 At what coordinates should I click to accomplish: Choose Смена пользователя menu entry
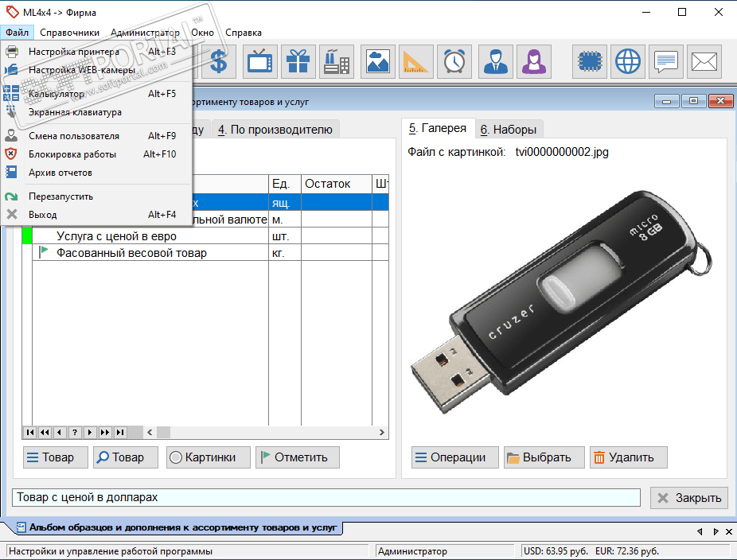[96, 136]
